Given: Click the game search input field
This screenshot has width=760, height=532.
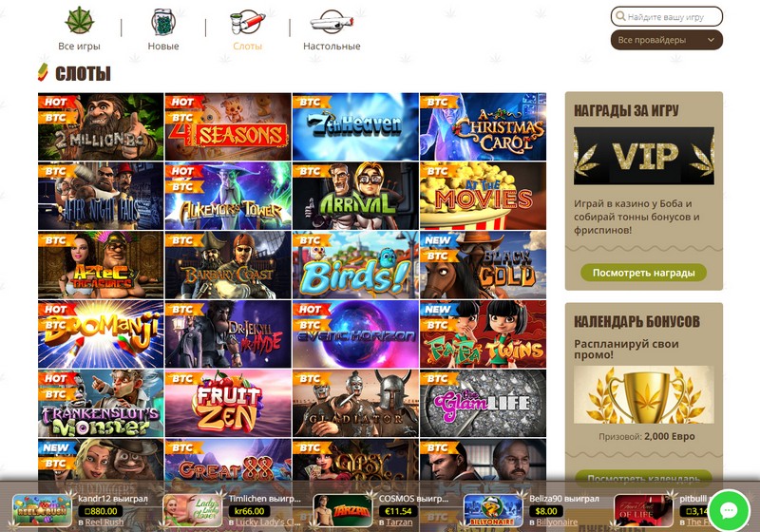Looking at the screenshot, I should point(667,16).
